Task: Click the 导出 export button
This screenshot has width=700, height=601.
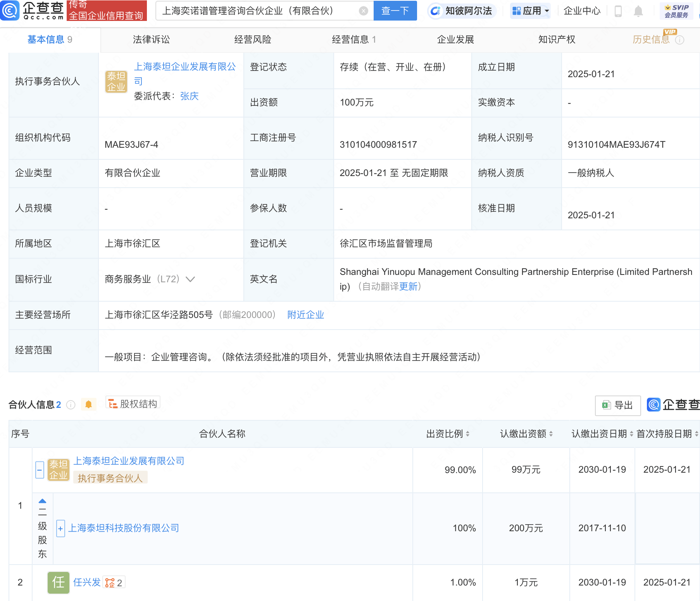Action: pyautogui.click(x=618, y=405)
